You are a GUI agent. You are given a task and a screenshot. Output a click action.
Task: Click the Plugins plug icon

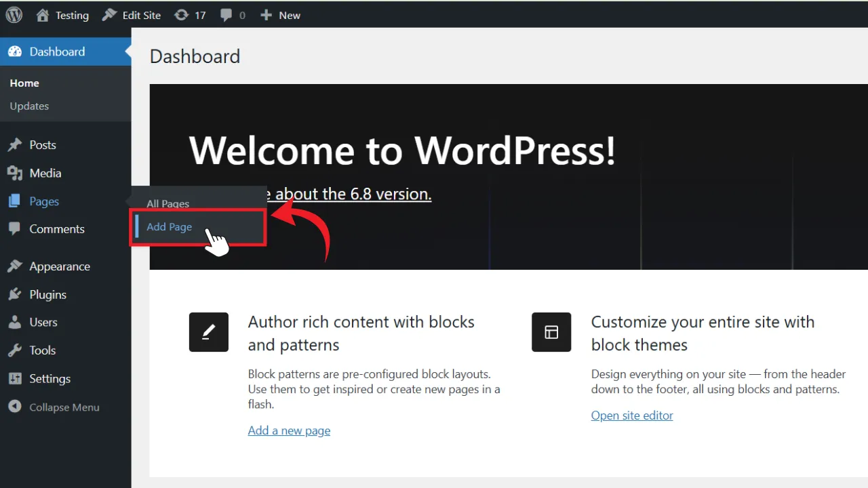pyautogui.click(x=15, y=295)
